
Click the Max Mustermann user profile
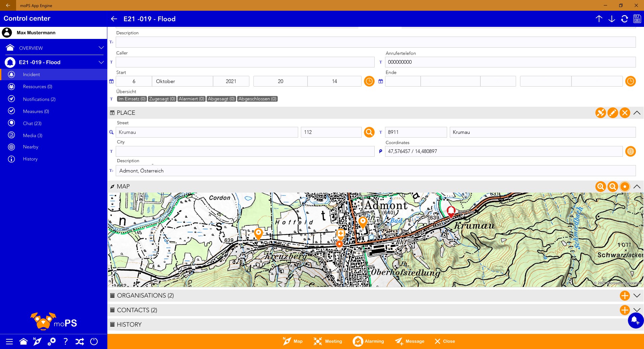54,33
